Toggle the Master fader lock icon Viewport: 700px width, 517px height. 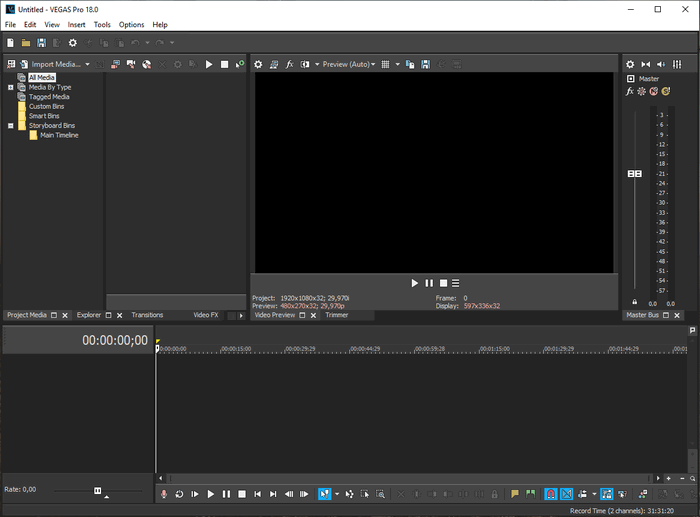(635, 302)
